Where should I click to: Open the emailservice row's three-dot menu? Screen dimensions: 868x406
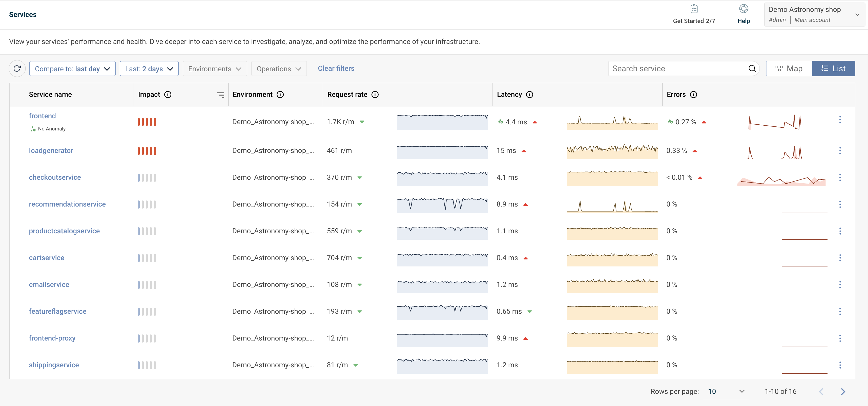tap(840, 285)
